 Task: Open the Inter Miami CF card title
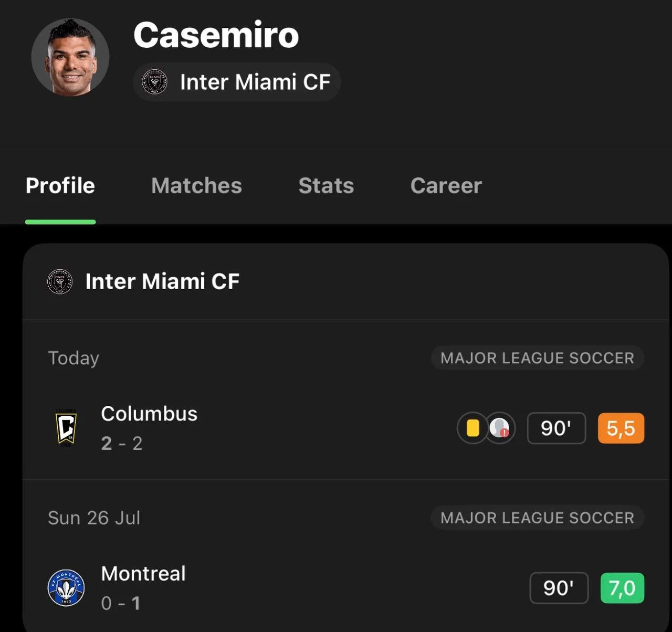[x=162, y=281]
